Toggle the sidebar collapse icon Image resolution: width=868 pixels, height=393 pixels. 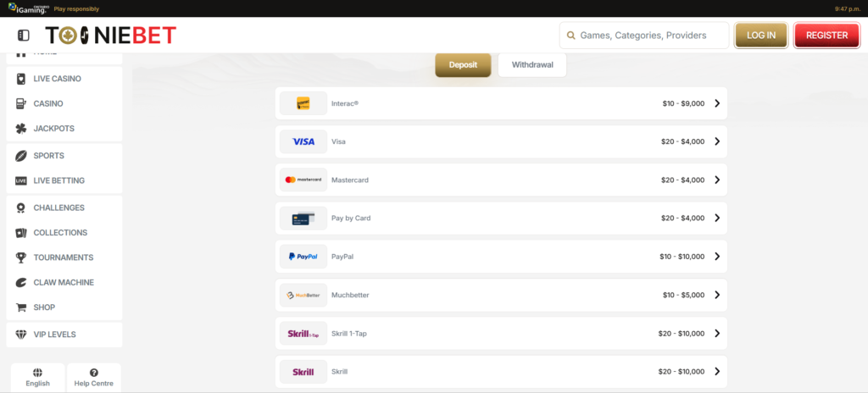click(24, 36)
